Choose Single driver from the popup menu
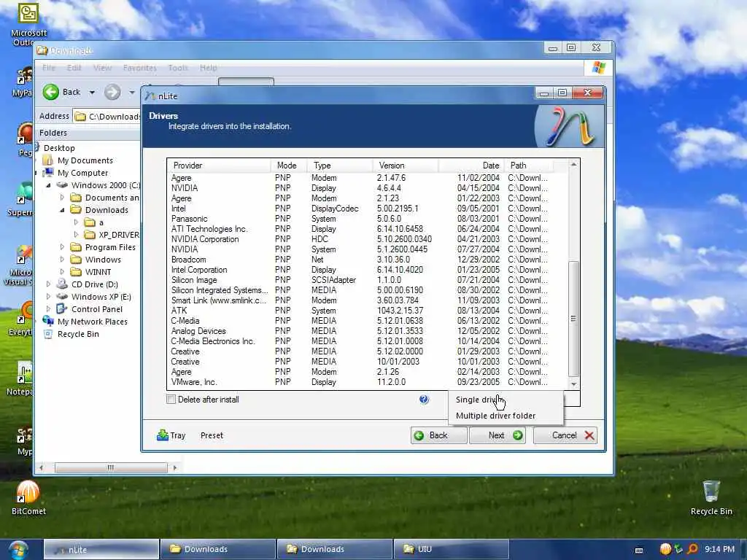This screenshot has width=747, height=560. click(x=506, y=400)
